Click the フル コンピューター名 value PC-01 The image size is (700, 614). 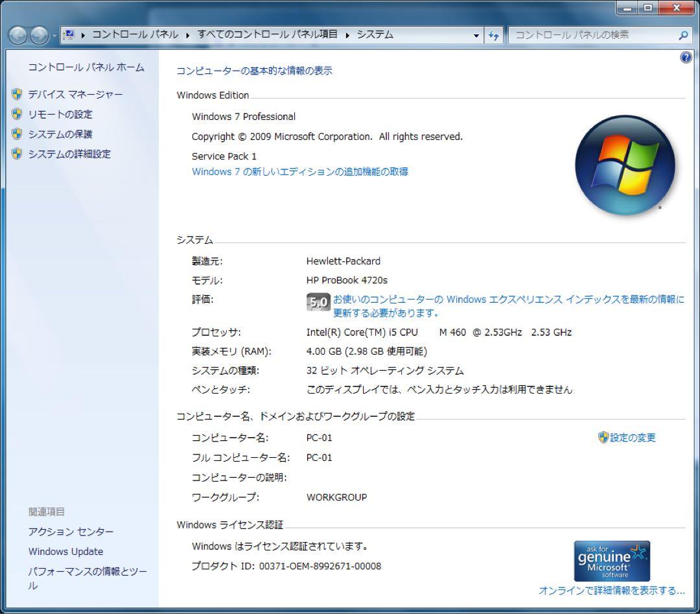tap(319, 457)
